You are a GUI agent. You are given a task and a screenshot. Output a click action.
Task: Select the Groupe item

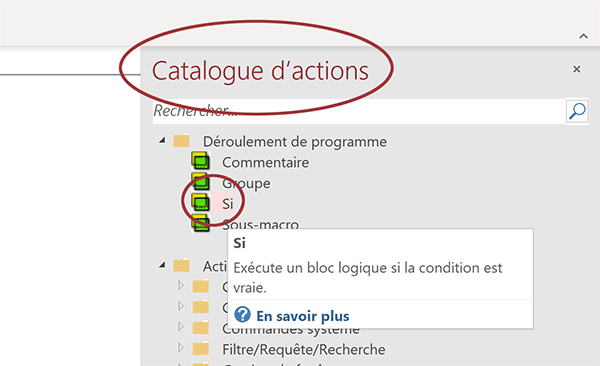click(x=246, y=183)
